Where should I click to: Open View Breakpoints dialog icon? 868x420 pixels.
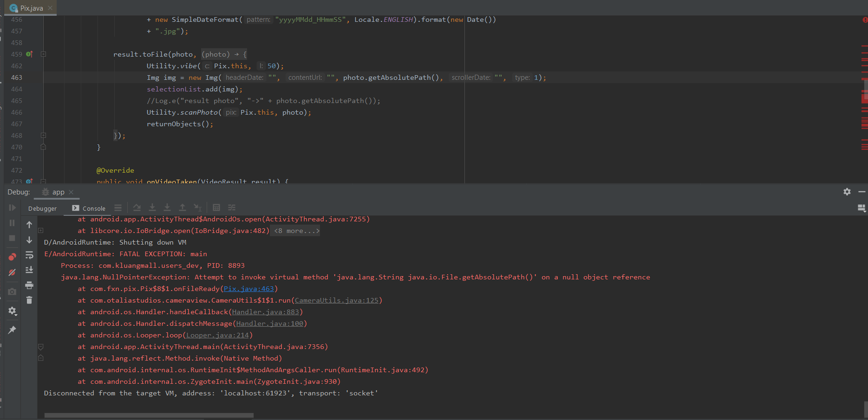tap(13, 257)
